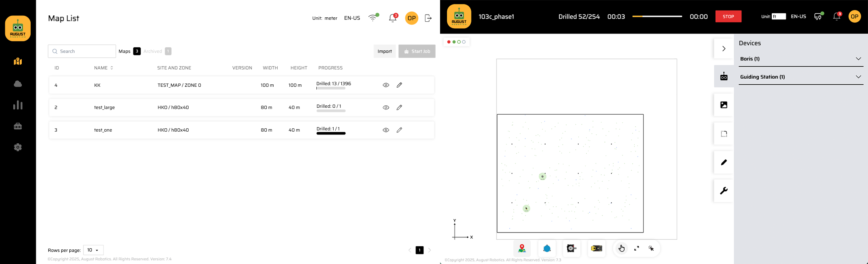
Task: Toggle view of the test_one map
Action: [x=386, y=130]
